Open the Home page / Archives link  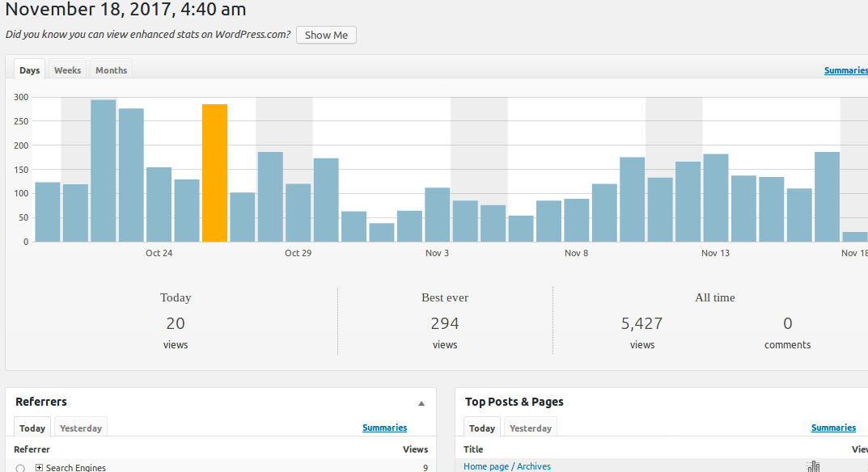coord(506,466)
